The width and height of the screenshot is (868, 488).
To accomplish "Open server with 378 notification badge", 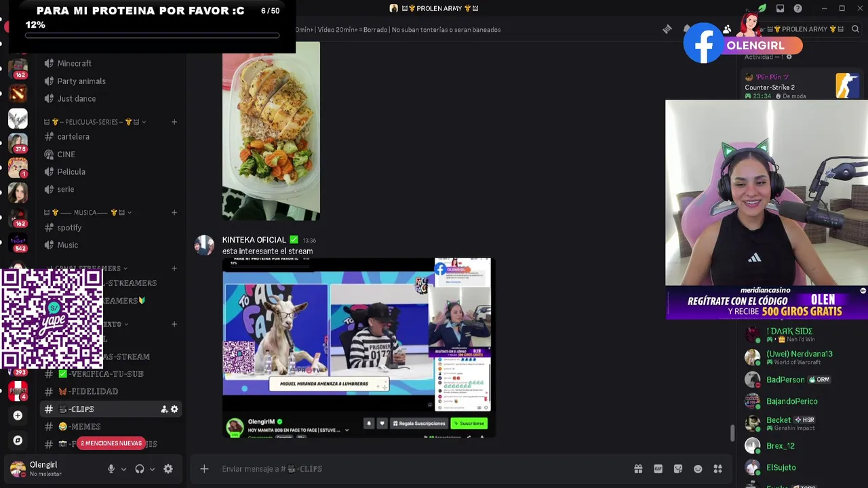I will [x=18, y=142].
